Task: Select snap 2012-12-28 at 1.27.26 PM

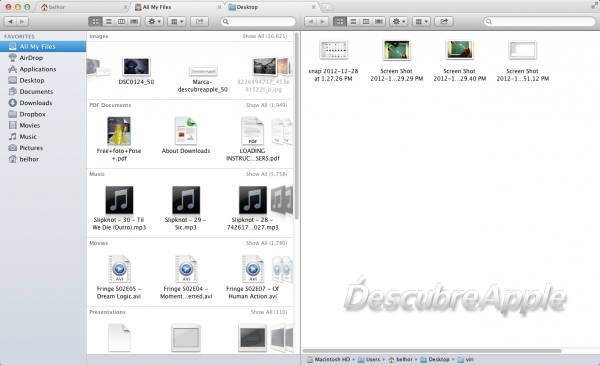Action: pyautogui.click(x=333, y=61)
